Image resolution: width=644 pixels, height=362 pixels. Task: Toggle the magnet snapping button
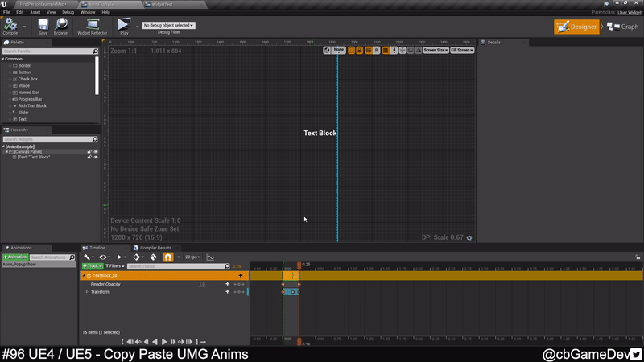coord(168,257)
